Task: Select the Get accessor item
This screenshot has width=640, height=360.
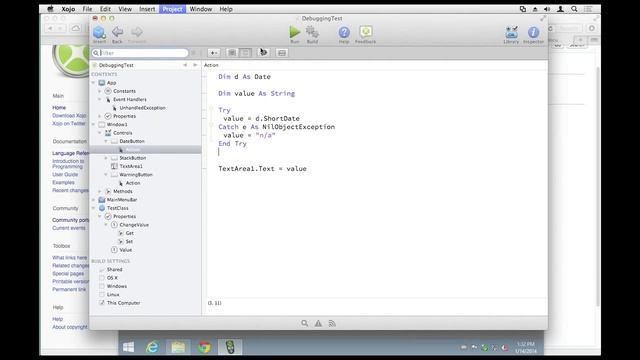Action: click(x=129, y=233)
